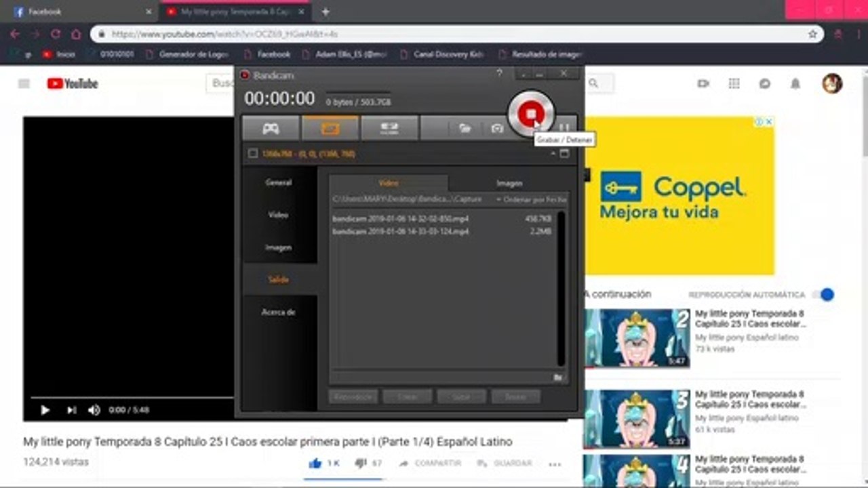Image resolution: width=868 pixels, height=488 pixels.
Task: Open the Generador de Logos bookmark
Action: click(x=188, y=54)
